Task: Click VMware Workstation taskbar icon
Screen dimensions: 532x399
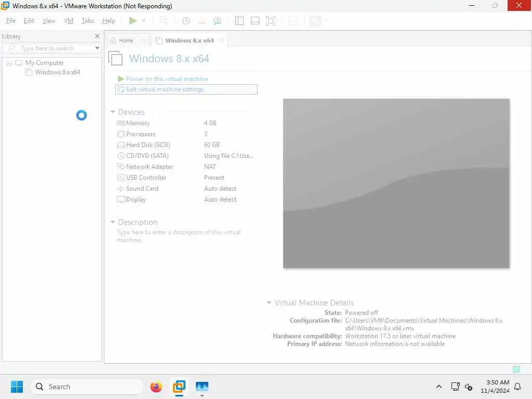Action: click(x=179, y=387)
